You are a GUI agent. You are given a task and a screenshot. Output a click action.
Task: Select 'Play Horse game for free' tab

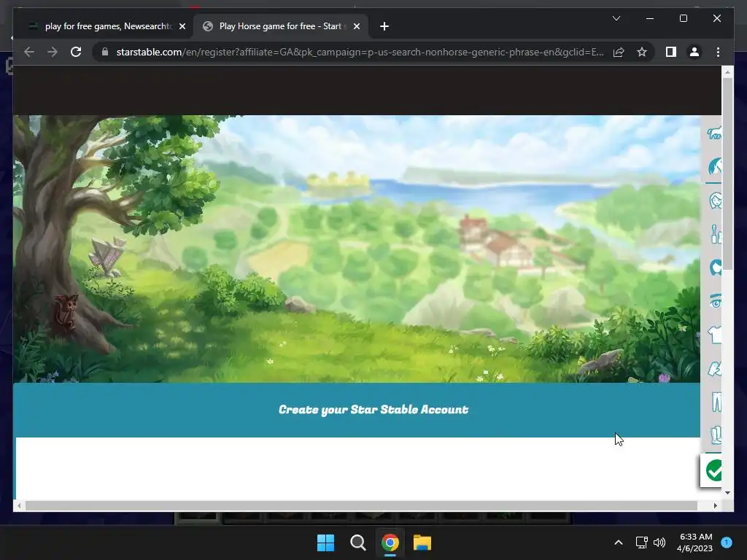click(x=281, y=26)
